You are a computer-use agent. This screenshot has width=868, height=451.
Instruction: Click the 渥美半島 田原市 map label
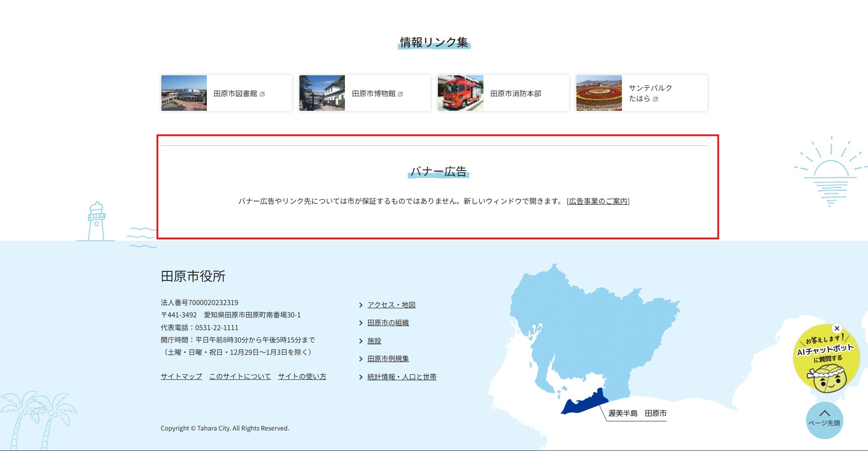pyautogui.click(x=637, y=413)
